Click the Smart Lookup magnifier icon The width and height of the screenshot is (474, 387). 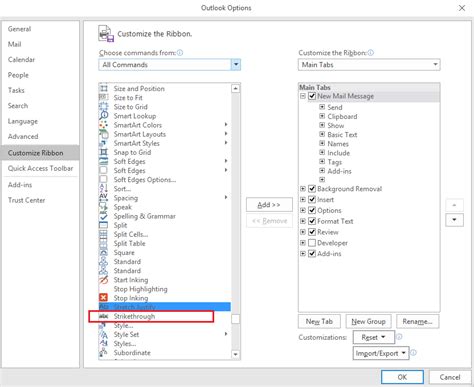[x=104, y=116]
